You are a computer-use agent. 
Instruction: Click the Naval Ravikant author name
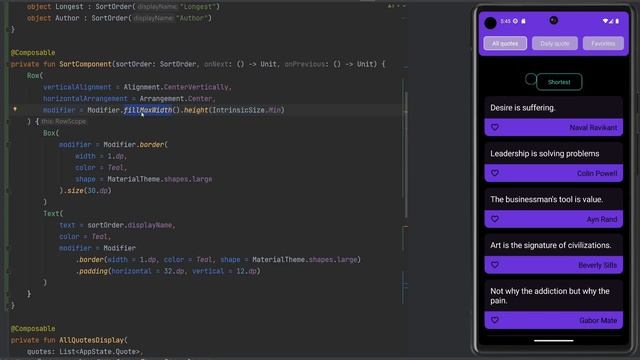(593, 128)
